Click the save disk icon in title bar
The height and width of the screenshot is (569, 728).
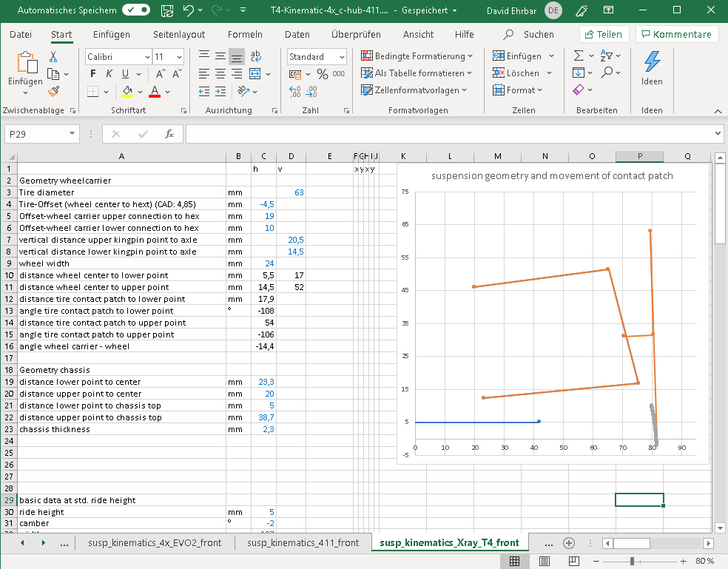[167, 11]
